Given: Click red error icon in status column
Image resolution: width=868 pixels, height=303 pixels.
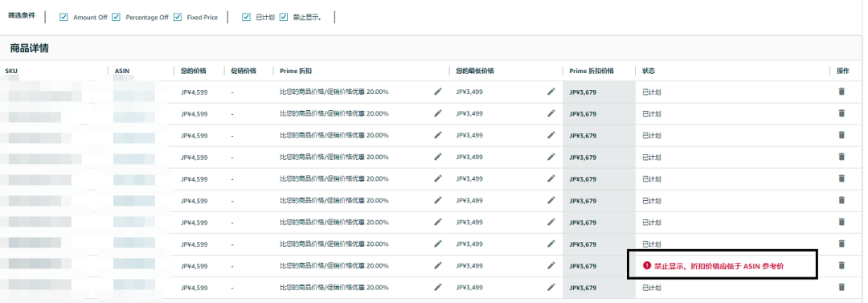Looking at the screenshot, I should (x=646, y=265).
